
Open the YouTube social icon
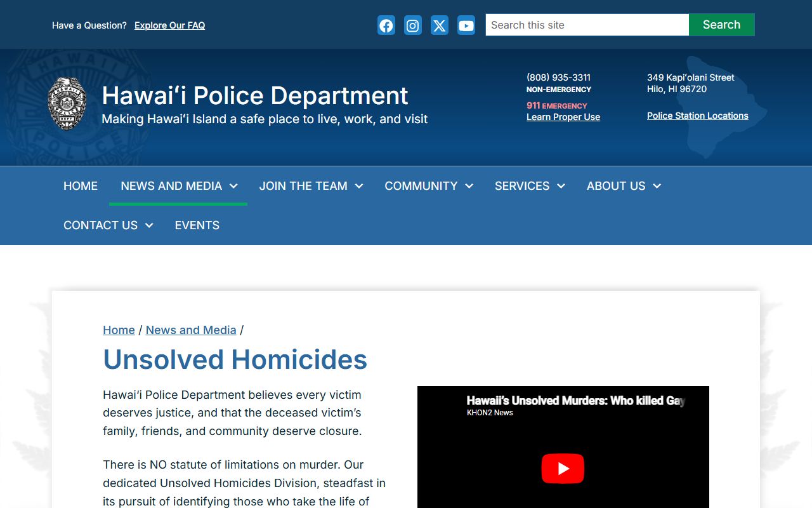pos(466,25)
